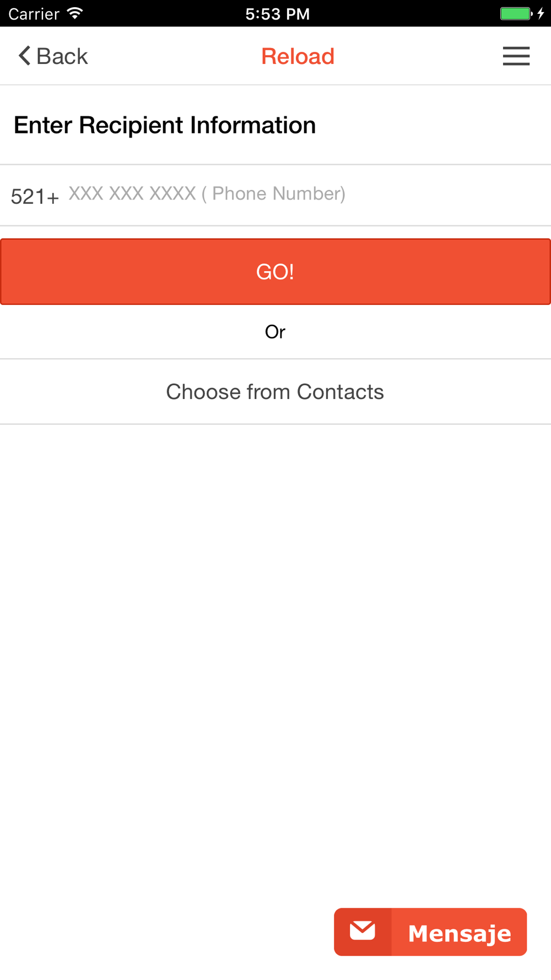Image resolution: width=551 pixels, height=980 pixels.
Task: Tap the Or separator text
Action: coord(275,332)
